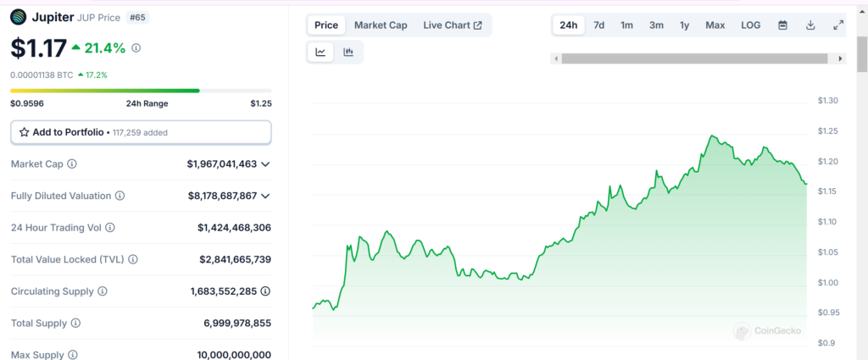Expand Market Cap details chevron
The height and width of the screenshot is (360, 868).
pos(265,164)
